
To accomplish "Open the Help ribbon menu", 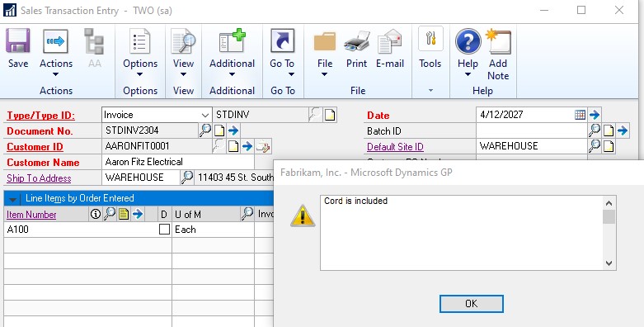I will click(468, 53).
